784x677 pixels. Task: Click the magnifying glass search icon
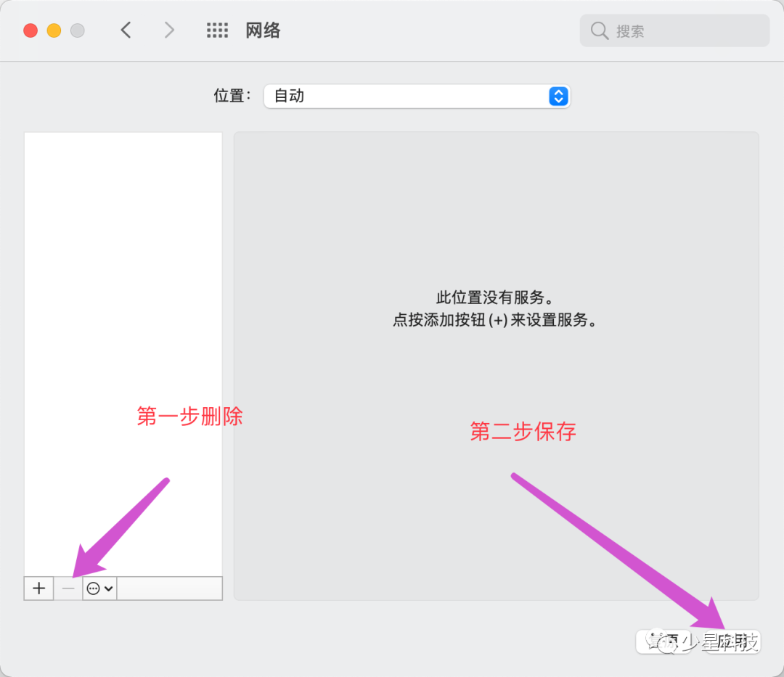pyautogui.click(x=599, y=30)
